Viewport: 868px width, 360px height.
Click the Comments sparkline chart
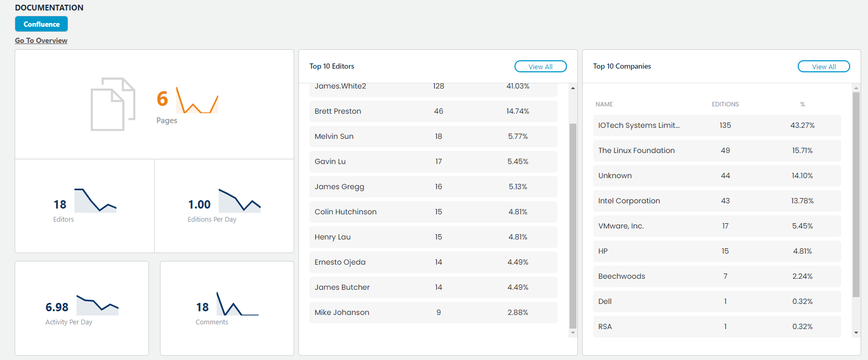[x=237, y=304]
